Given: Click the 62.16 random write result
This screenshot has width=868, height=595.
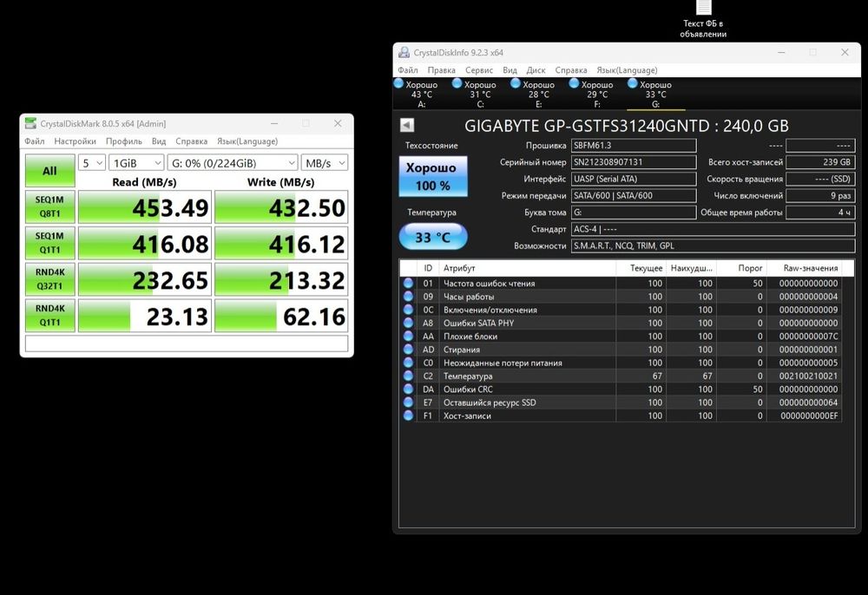Looking at the screenshot, I should coord(281,316).
